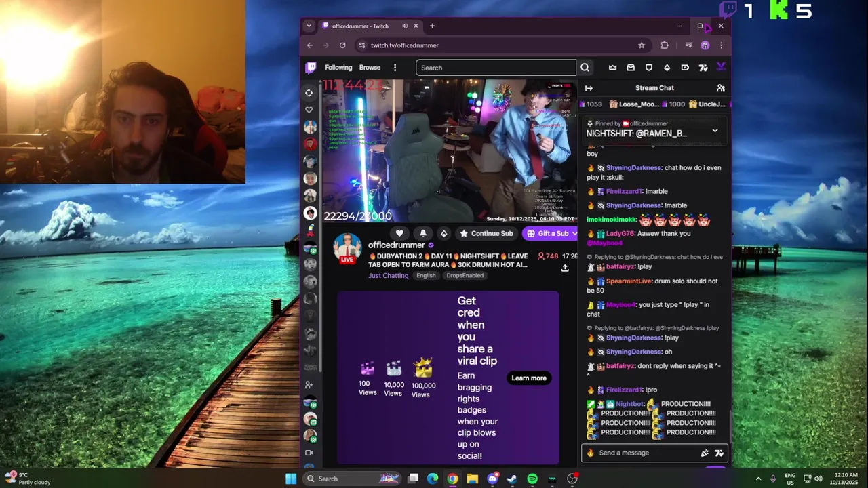Click the sidebar add friends icon

[309, 385]
